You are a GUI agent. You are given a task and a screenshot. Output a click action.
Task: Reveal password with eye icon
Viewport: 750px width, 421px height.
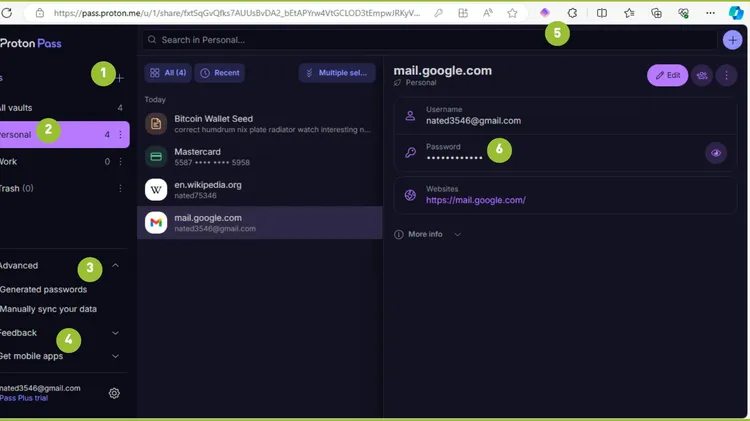tap(716, 153)
